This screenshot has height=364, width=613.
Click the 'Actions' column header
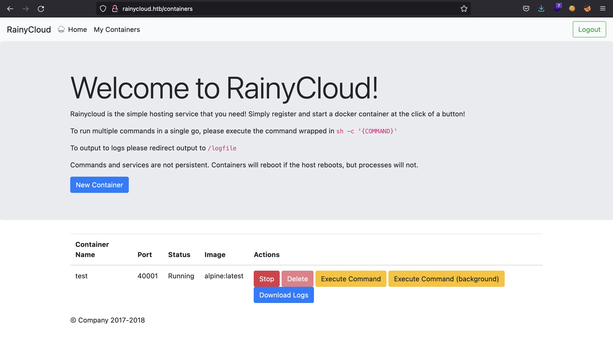[x=267, y=255]
